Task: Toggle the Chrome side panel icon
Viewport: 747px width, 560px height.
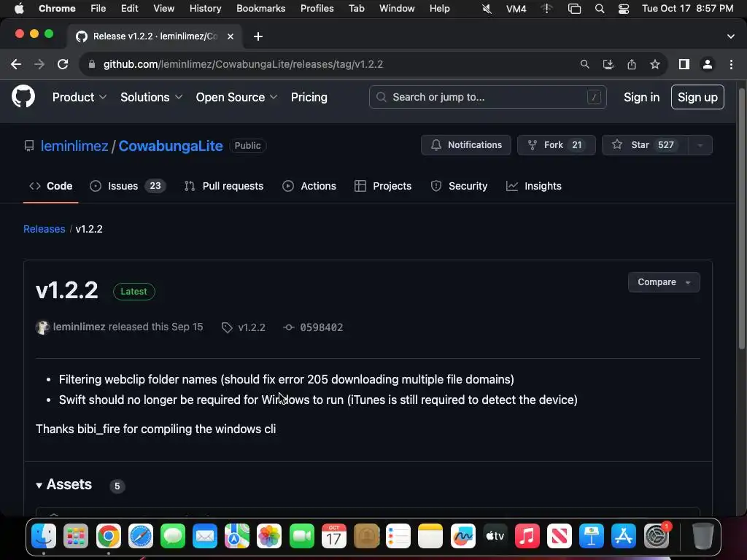Action: click(684, 64)
